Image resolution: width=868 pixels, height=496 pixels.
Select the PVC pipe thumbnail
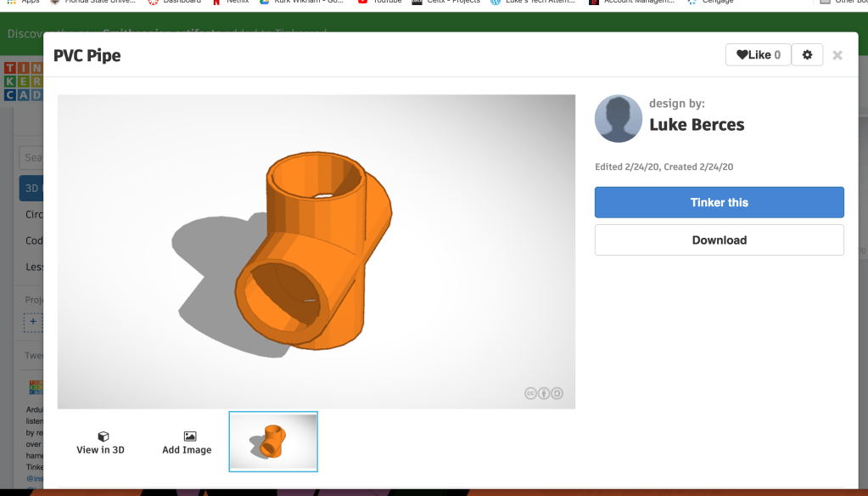click(273, 442)
